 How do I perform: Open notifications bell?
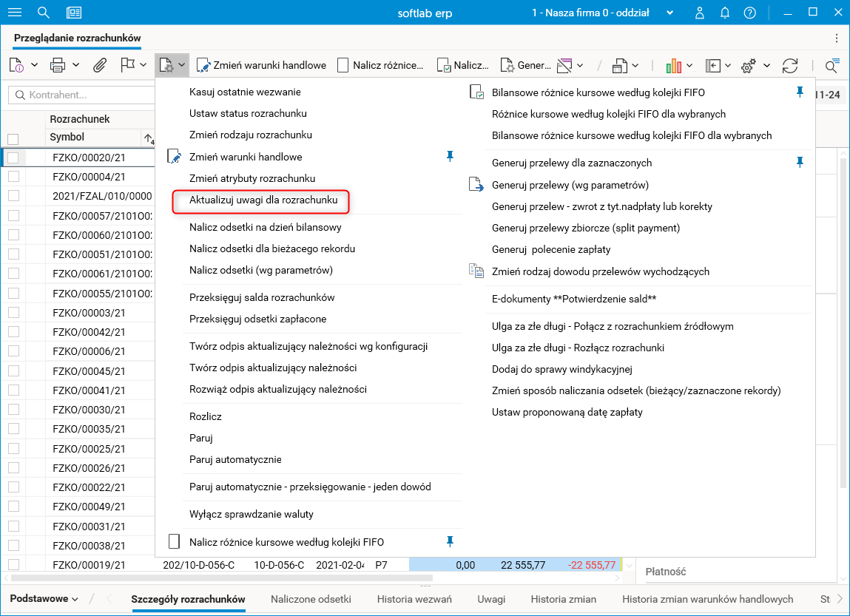[725, 13]
